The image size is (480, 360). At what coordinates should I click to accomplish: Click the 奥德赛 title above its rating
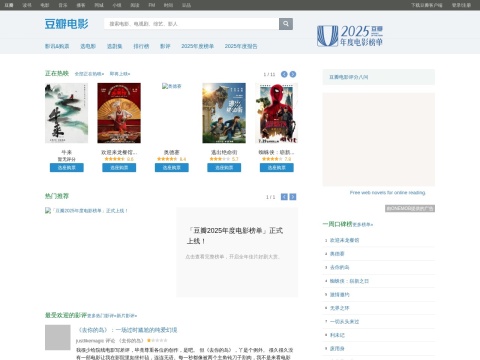pyautogui.click(x=172, y=152)
